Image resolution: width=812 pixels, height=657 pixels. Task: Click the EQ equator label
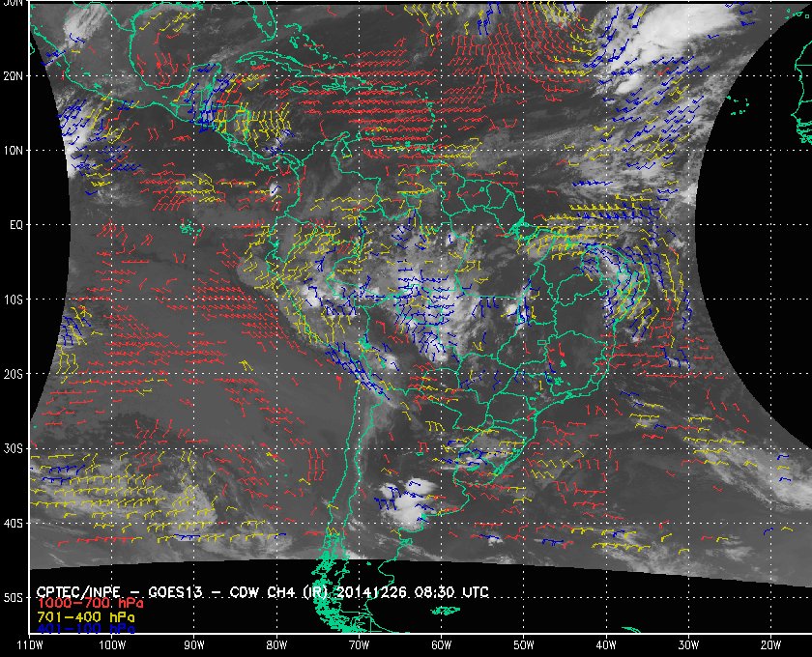pos(16,225)
